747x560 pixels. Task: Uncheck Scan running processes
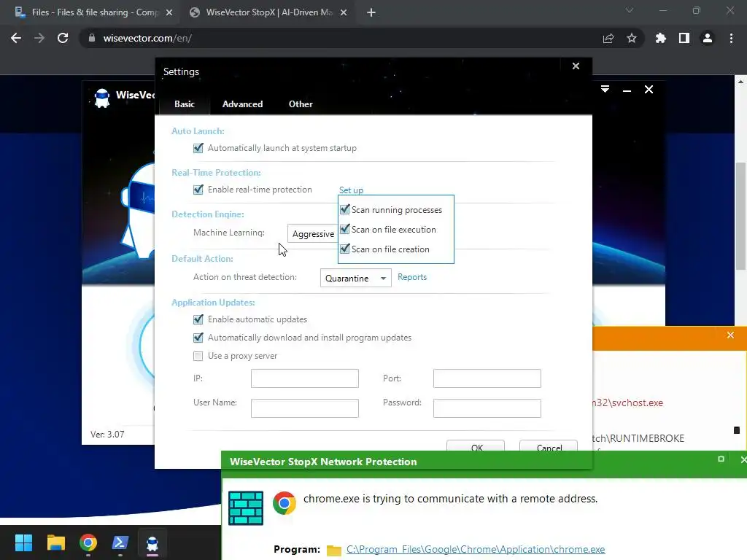coord(345,209)
